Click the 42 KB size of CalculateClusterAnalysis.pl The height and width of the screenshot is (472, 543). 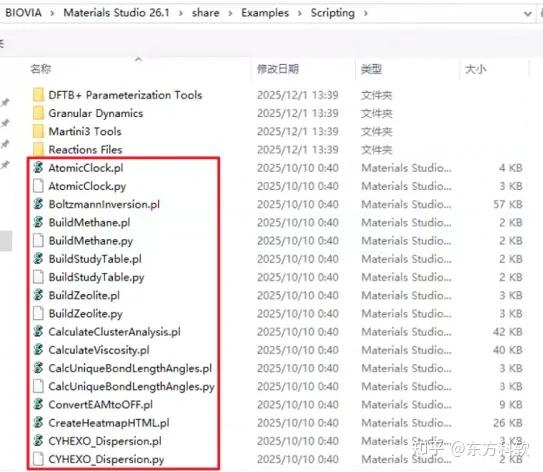click(x=508, y=332)
